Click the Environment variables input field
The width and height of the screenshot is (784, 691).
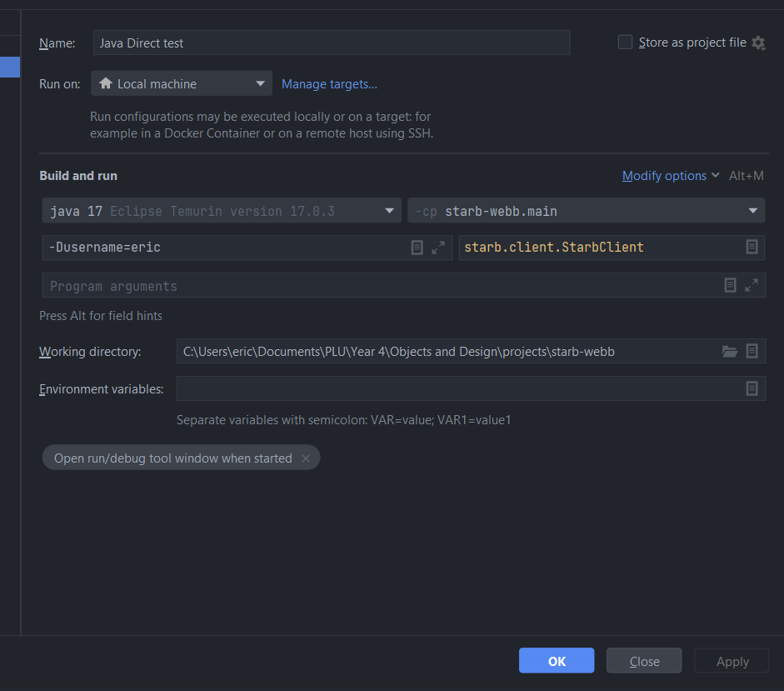coord(458,388)
